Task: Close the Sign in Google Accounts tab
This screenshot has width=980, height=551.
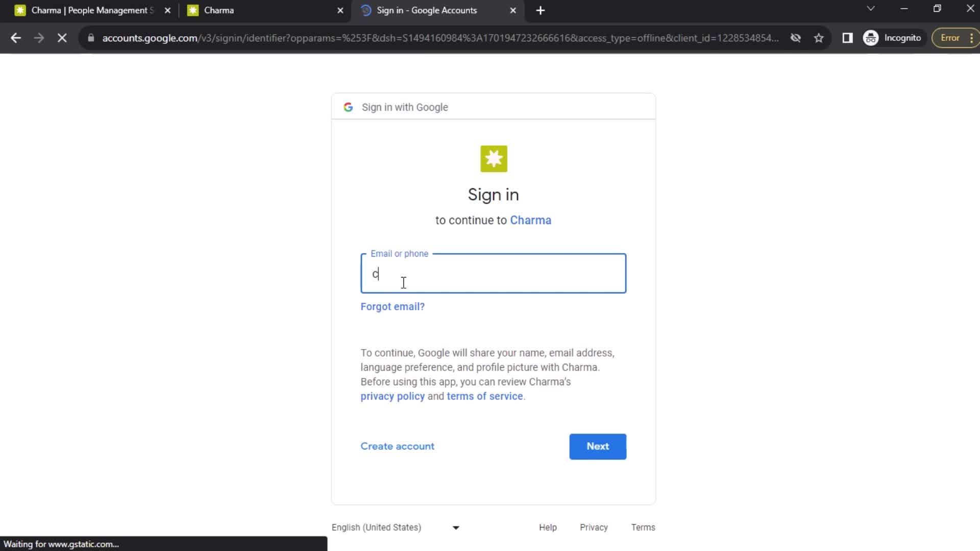Action: pos(513,10)
